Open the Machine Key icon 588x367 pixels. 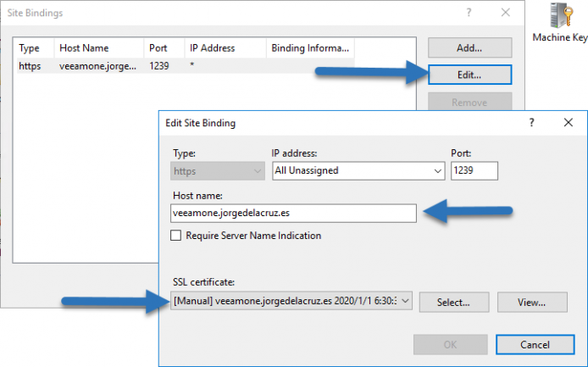[560, 23]
